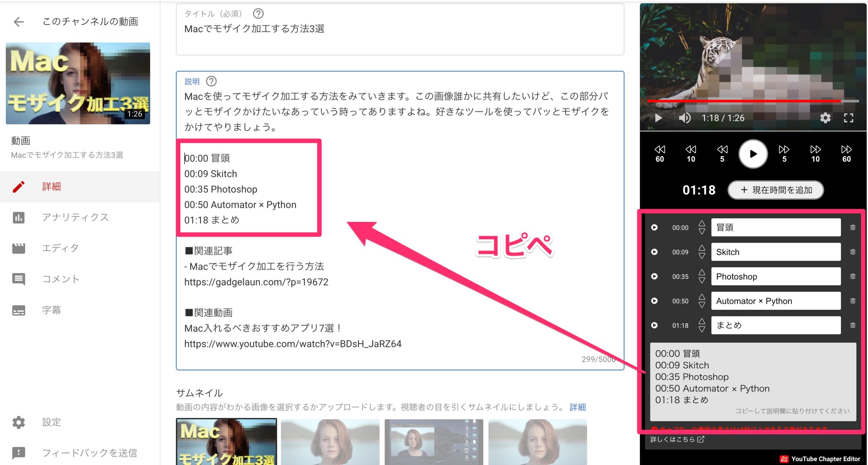
Task: Open the エディタ editor section
Action: pos(80,248)
